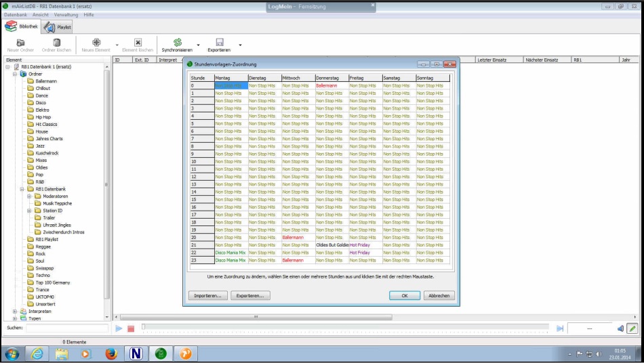This screenshot has height=363, width=644.
Task: Click the Exportieren floppy disk icon
Action: [220, 42]
